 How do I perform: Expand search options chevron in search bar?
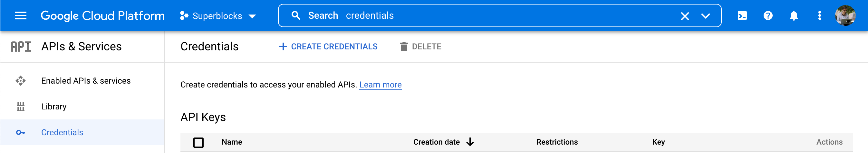point(705,16)
